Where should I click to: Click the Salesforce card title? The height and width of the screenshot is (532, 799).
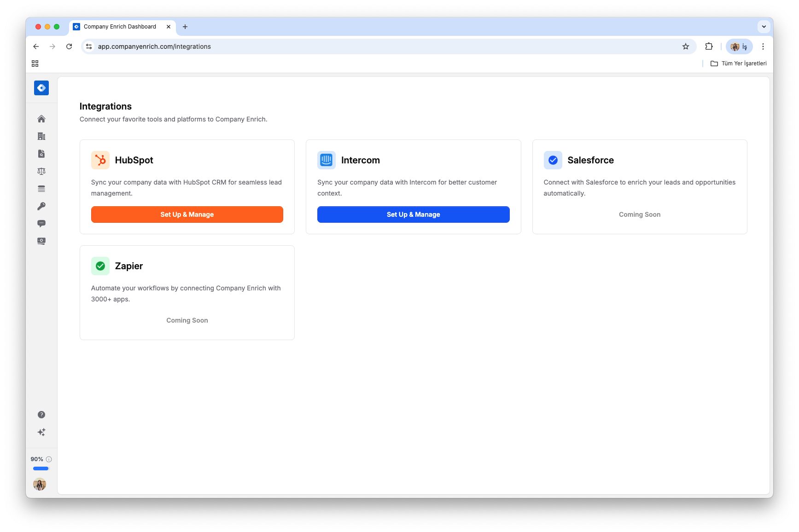(591, 160)
